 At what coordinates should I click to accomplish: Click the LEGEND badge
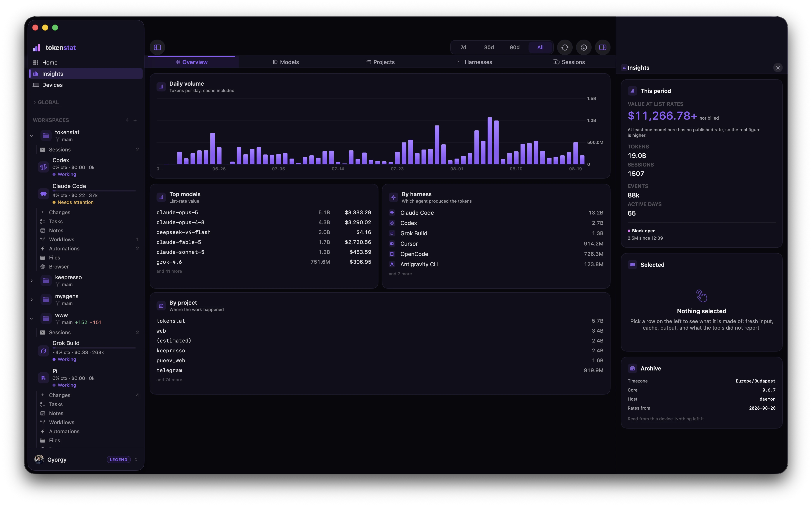pos(119,460)
